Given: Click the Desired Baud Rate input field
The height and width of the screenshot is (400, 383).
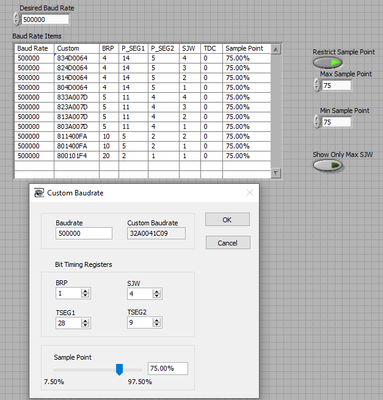Looking at the screenshot, I should pos(45,20).
